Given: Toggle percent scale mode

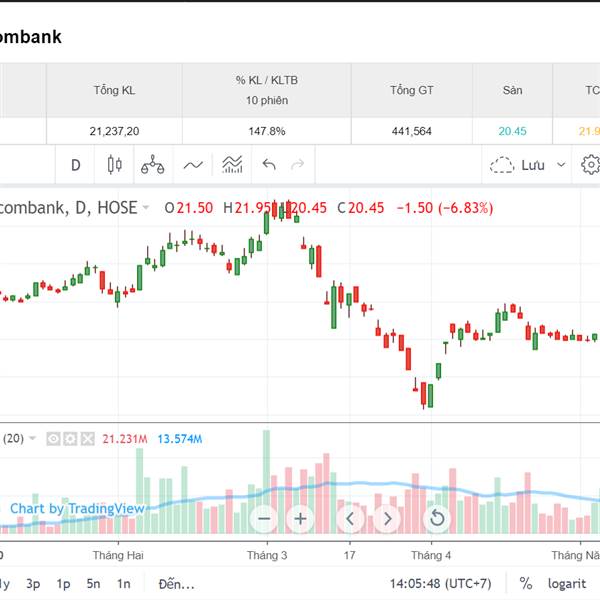Looking at the screenshot, I should point(526,584).
